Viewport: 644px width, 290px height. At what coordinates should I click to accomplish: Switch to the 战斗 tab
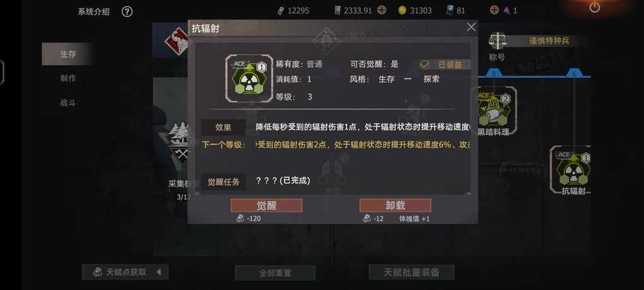(x=68, y=103)
